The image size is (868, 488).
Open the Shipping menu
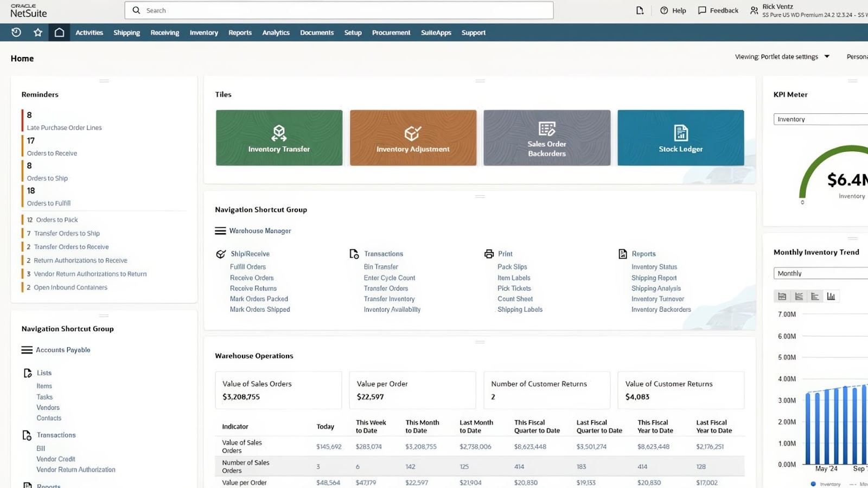pyautogui.click(x=126, y=33)
